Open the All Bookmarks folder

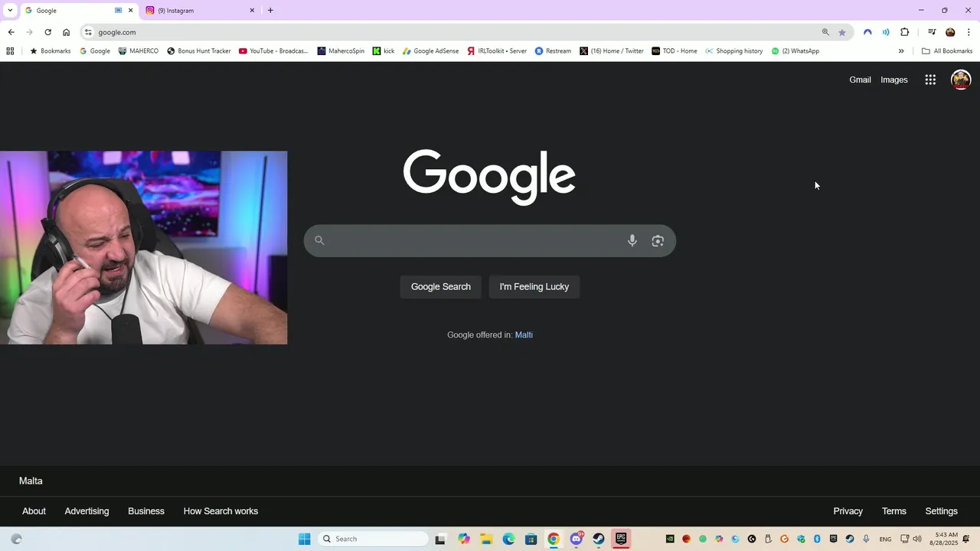[x=947, y=51]
